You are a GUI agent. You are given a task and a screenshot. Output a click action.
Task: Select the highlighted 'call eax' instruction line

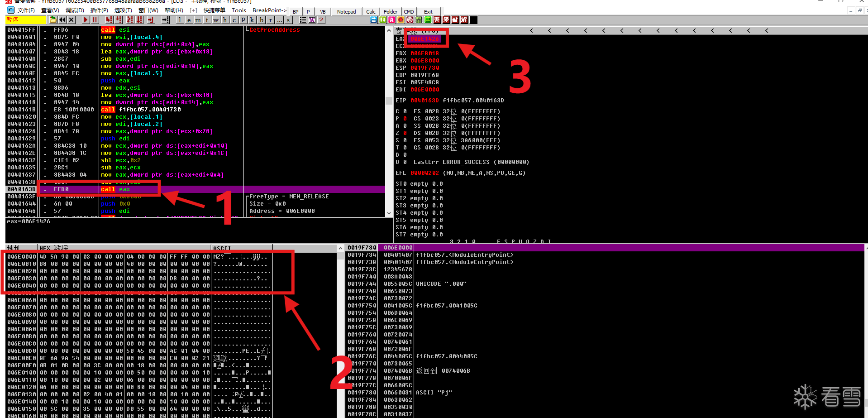[x=195, y=189]
